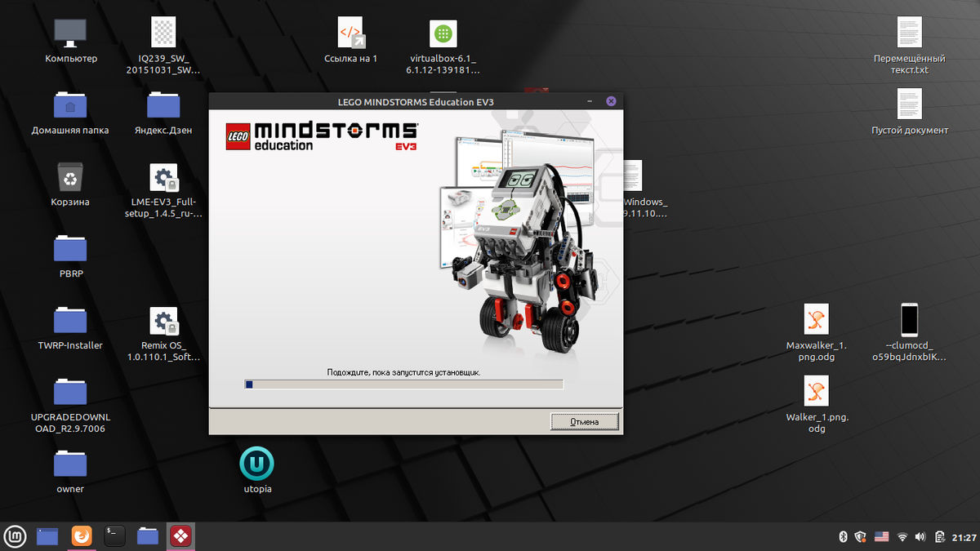Click the Отмена button in the installer
This screenshot has width=980, height=551.
pos(585,421)
